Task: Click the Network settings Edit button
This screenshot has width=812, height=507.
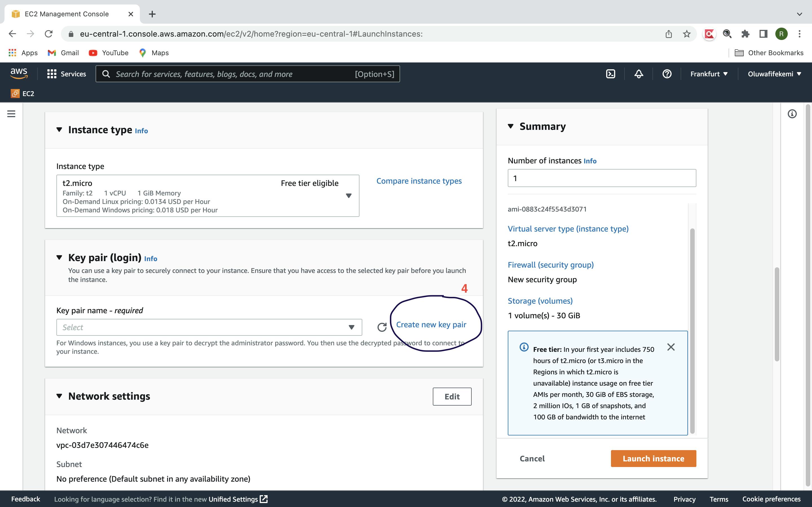Action: (x=452, y=396)
